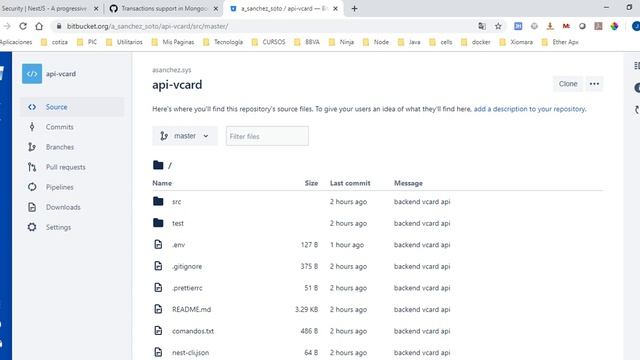Click the asanchez.sys owner breadcrumb

172,70
